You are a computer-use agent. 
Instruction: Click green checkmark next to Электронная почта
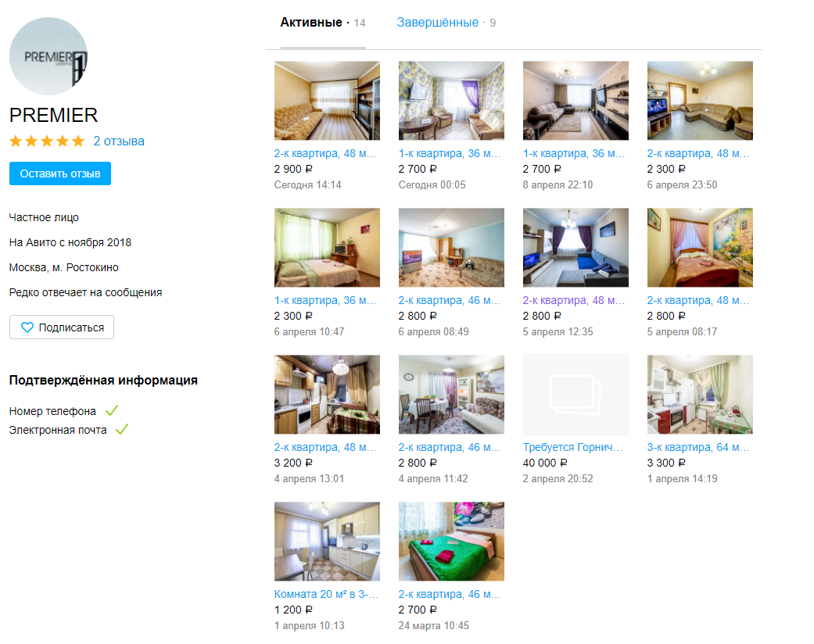click(x=122, y=429)
